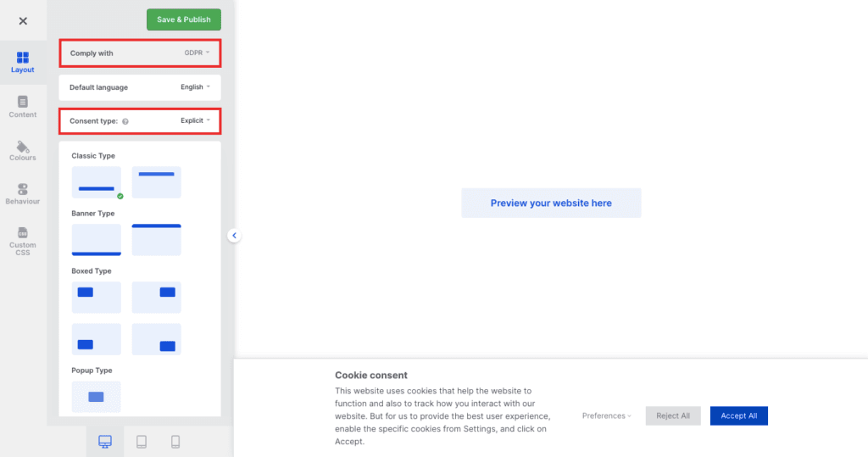The height and width of the screenshot is (457, 868).
Task: Switch to mobile phone preview icon
Action: (175, 442)
